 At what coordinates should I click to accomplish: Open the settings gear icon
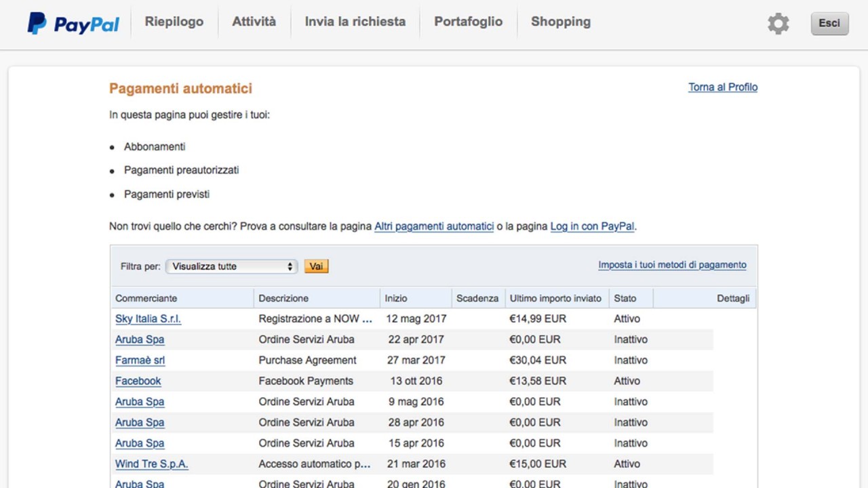(x=778, y=24)
